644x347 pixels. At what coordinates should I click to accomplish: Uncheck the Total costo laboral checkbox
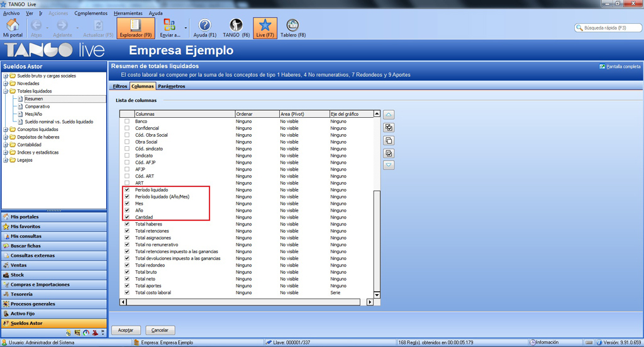tap(127, 293)
